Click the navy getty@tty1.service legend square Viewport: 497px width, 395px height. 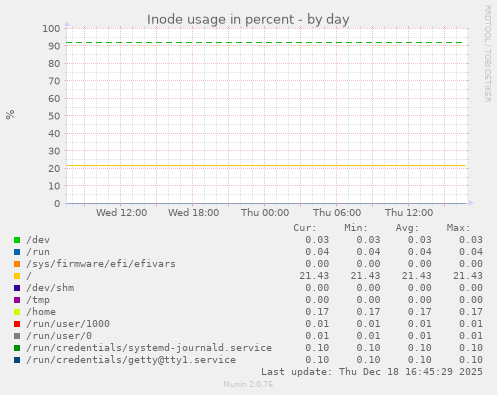[x=17, y=360]
